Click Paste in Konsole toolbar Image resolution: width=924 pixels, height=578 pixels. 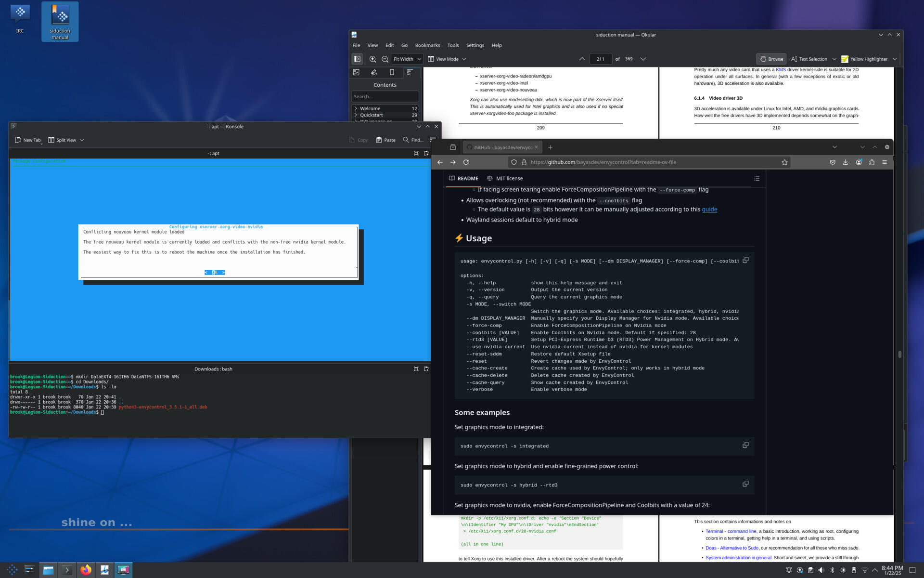[386, 140]
